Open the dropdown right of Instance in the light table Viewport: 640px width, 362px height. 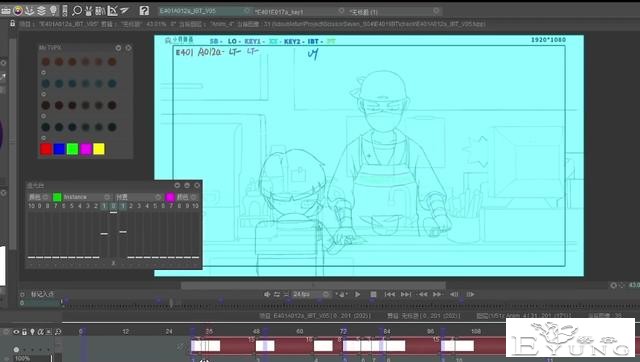click(139, 197)
